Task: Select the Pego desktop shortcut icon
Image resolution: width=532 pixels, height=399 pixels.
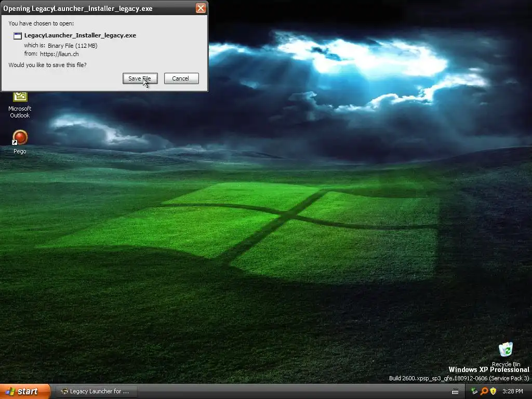Action: (20, 142)
